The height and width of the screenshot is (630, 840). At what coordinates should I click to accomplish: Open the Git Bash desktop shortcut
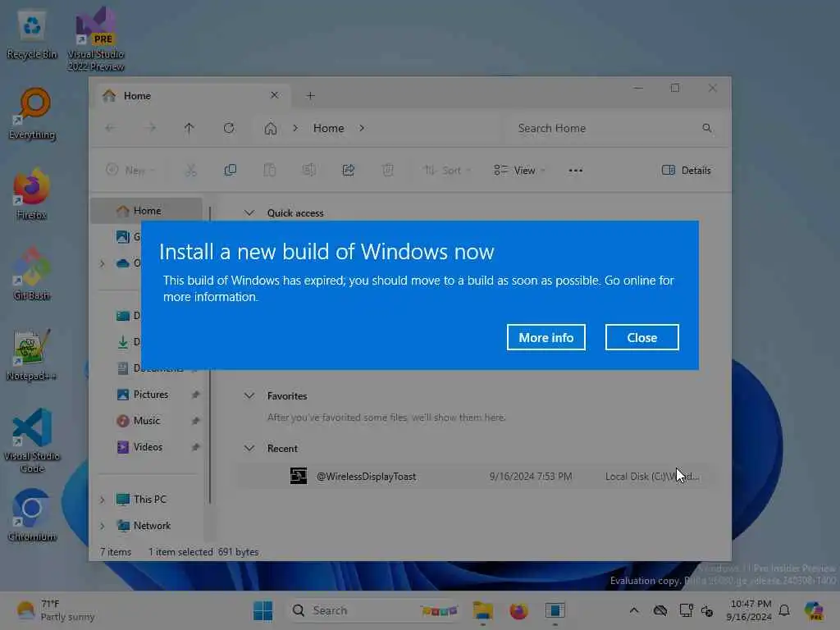[x=32, y=274]
